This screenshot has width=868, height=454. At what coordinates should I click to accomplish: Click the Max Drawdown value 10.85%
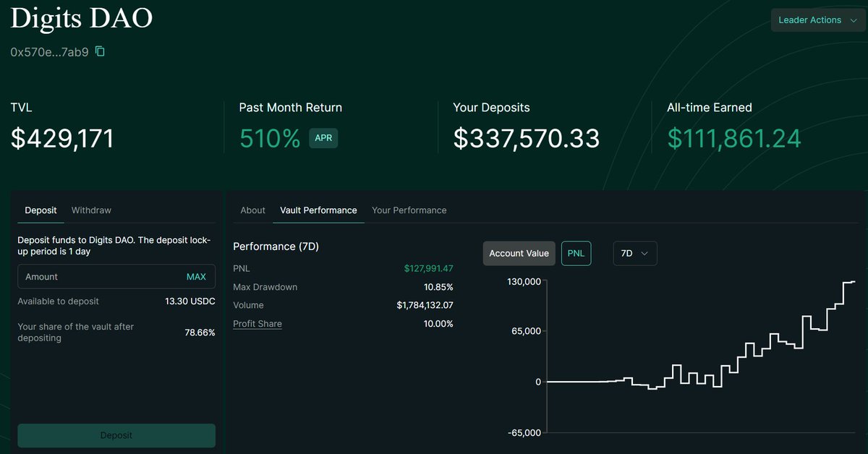click(438, 287)
